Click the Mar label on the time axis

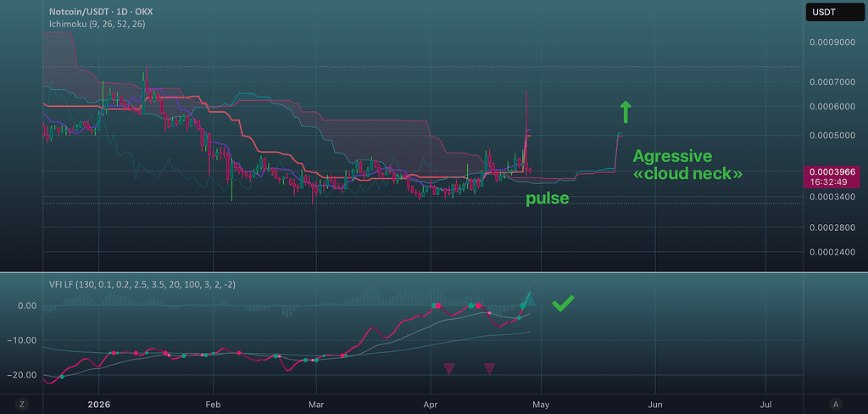pyautogui.click(x=317, y=404)
